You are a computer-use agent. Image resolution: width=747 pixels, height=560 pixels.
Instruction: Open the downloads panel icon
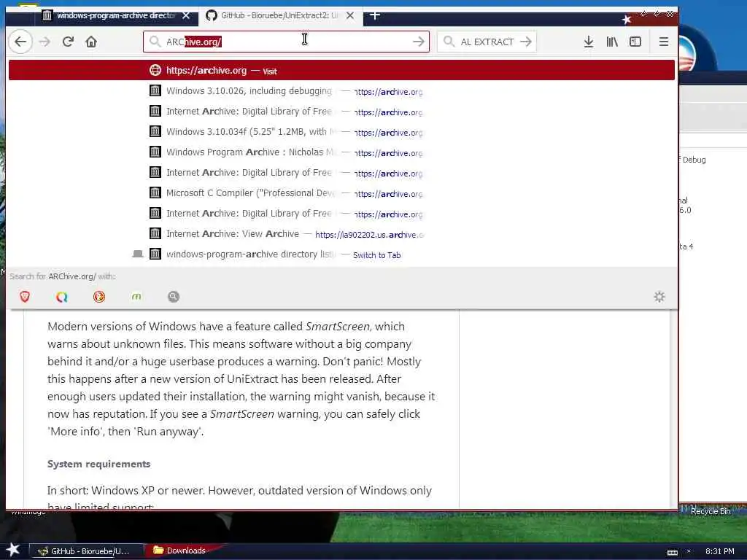[589, 42]
